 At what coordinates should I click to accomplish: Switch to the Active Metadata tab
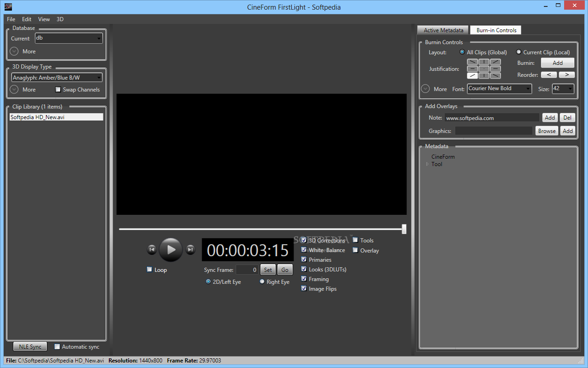click(443, 30)
